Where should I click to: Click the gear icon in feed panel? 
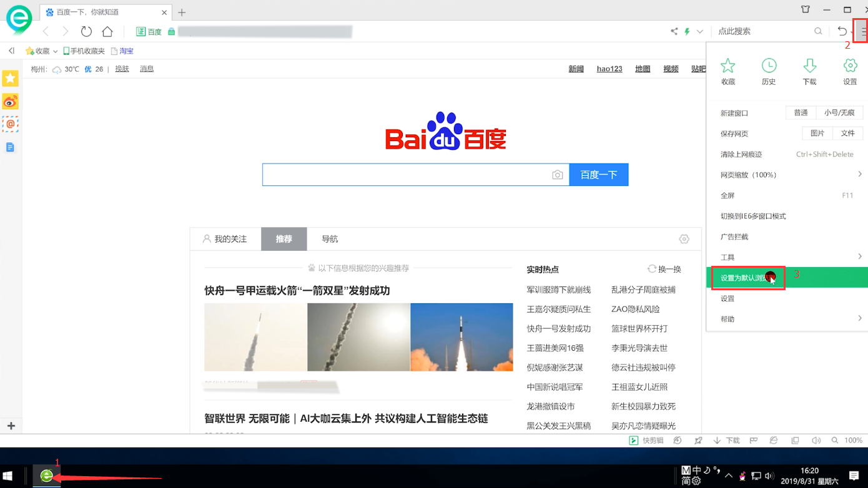click(684, 239)
